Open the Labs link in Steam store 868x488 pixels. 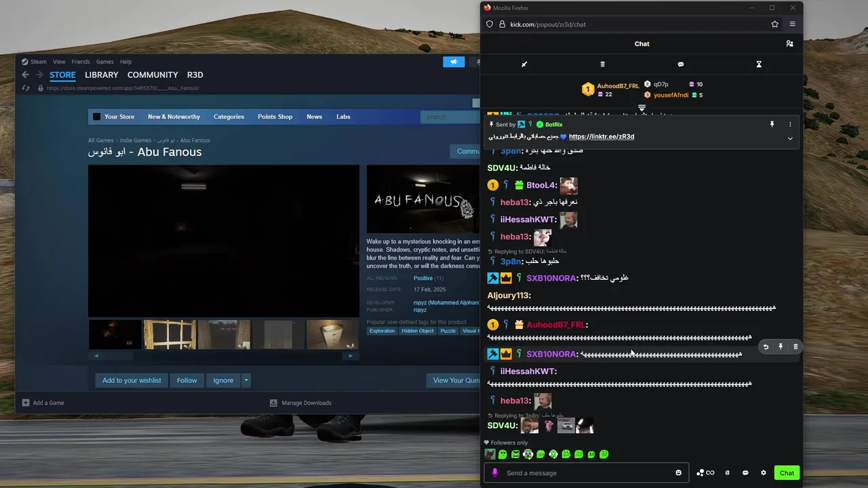point(343,117)
